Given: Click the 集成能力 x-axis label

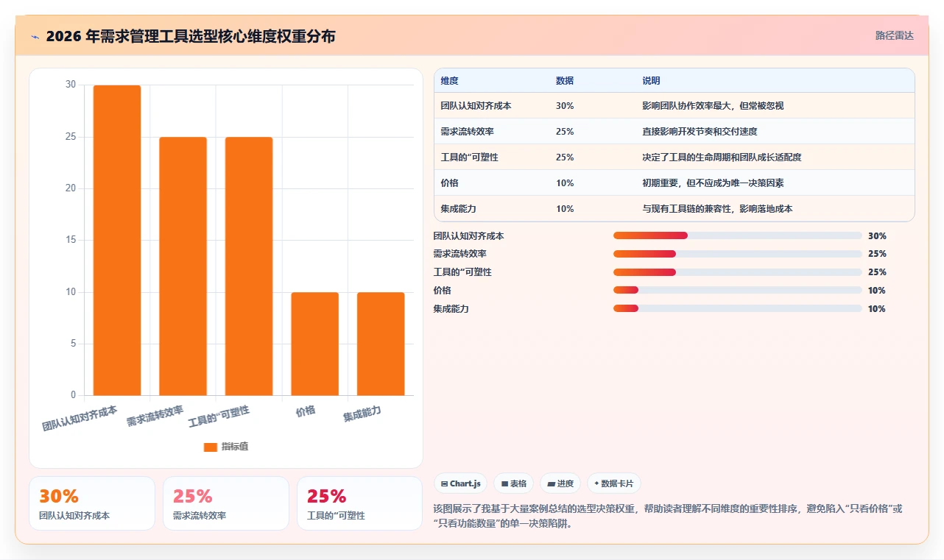Looking at the screenshot, I should (x=362, y=414).
